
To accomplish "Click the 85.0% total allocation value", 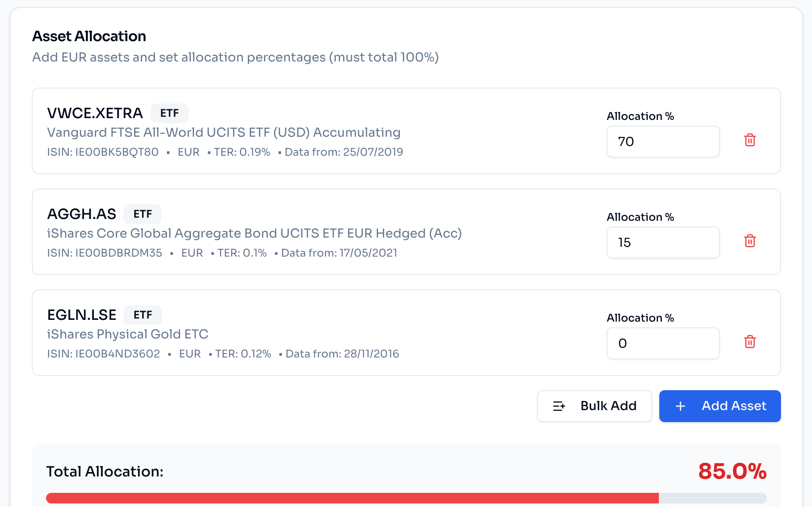I will [732, 472].
